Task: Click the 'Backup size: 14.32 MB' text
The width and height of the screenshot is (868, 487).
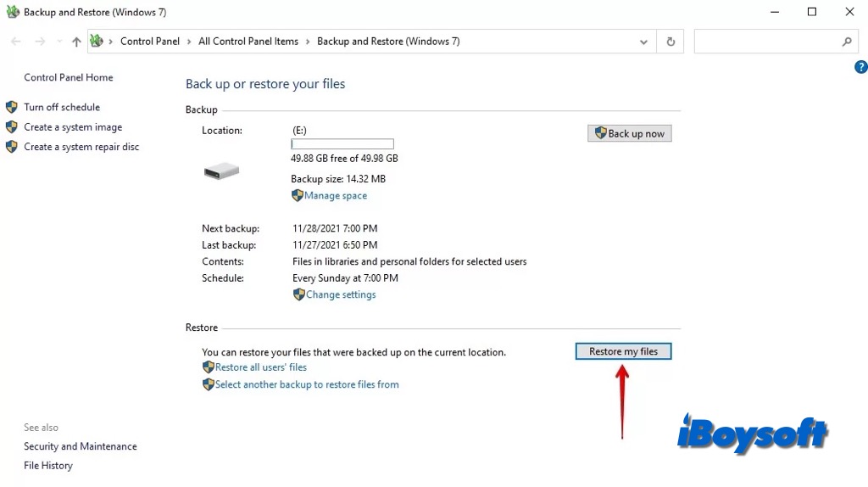Action: pyautogui.click(x=338, y=179)
